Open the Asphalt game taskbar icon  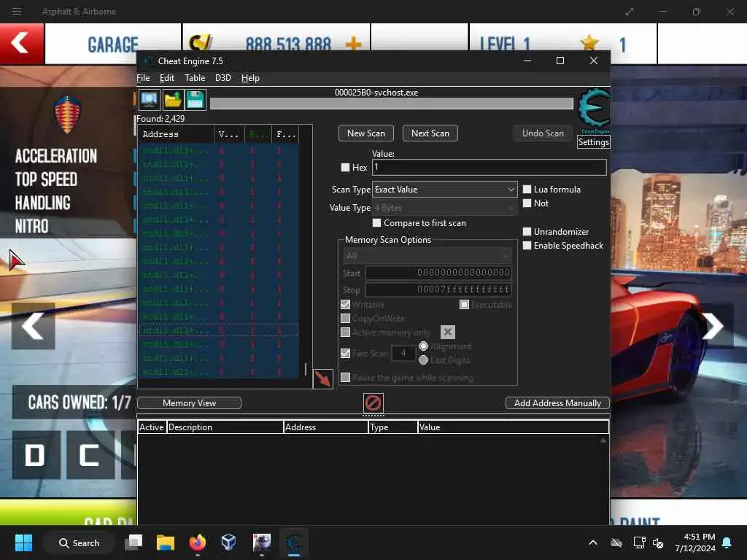[262, 542]
